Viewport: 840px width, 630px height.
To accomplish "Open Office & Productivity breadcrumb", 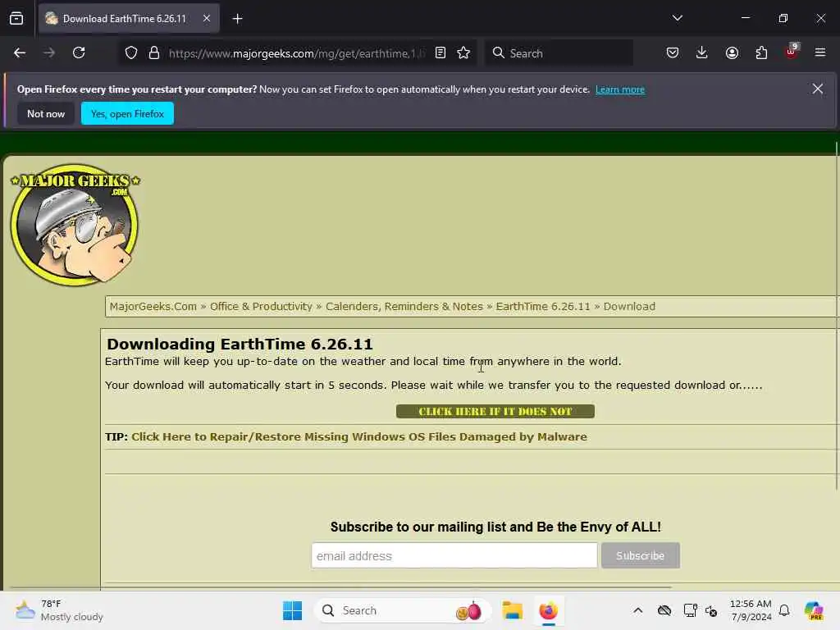I will click(x=261, y=307).
